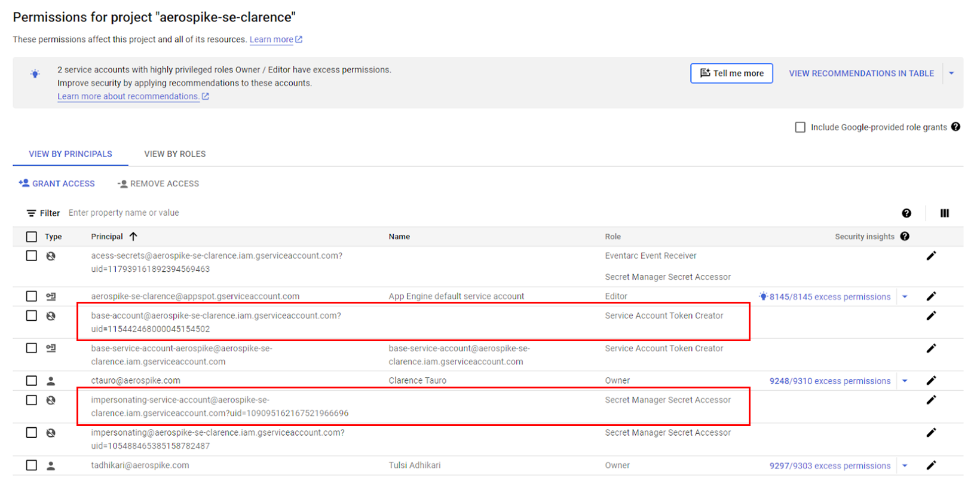Edit tadhikari@aerospike.com pencil icon
The height and width of the screenshot is (490, 980).
click(931, 465)
